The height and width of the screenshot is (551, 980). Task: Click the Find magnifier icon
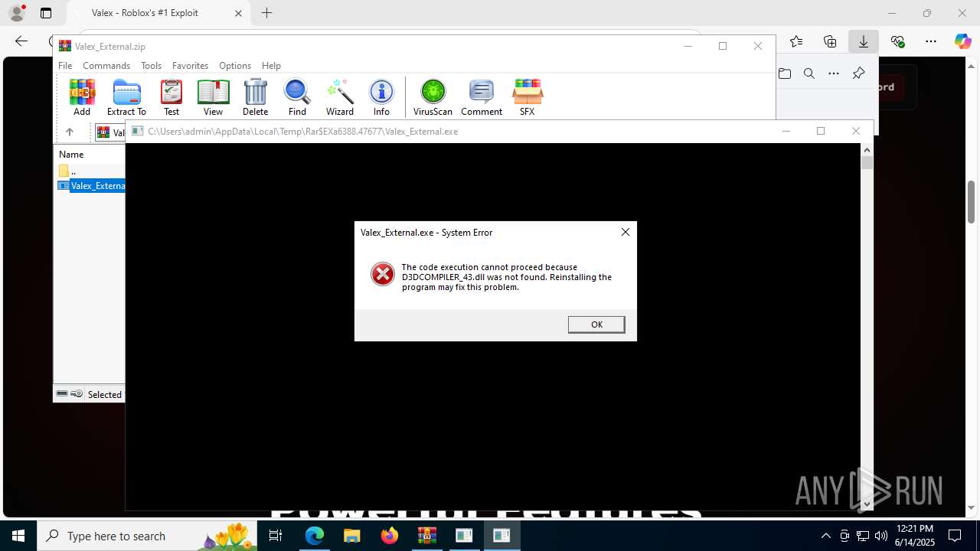click(297, 97)
